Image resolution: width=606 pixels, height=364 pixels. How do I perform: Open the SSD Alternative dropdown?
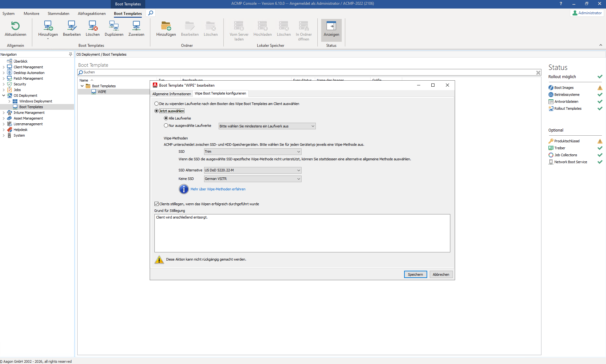click(x=253, y=170)
